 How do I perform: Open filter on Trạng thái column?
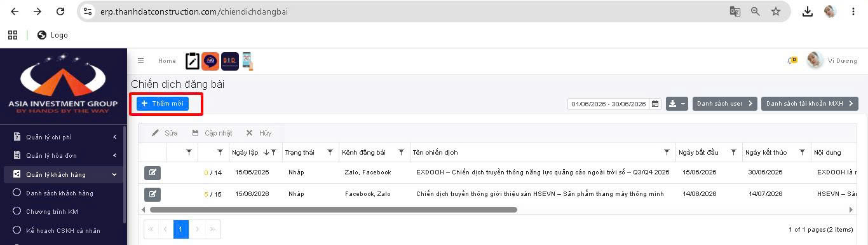coord(330,153)
